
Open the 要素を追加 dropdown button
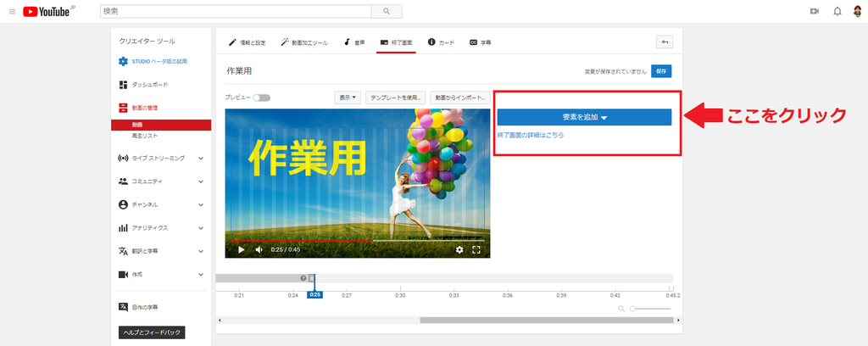(x=584, y=117)
